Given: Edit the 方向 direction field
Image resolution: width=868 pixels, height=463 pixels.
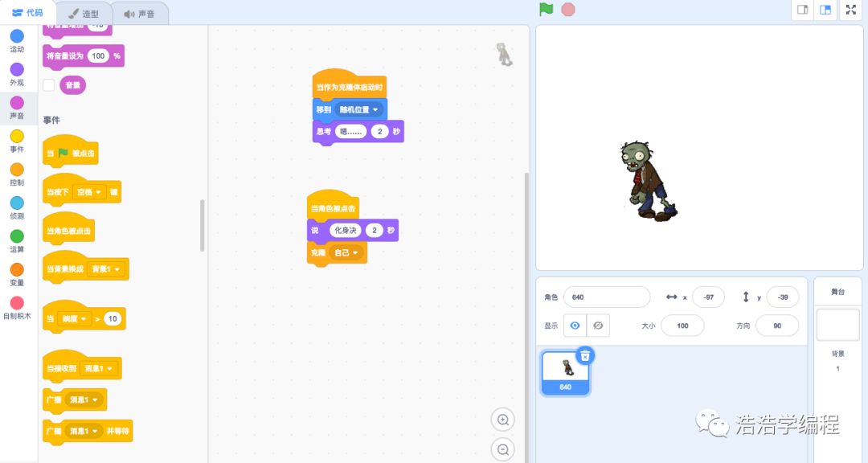Looking at the screenshot, I should click(777, 326).
